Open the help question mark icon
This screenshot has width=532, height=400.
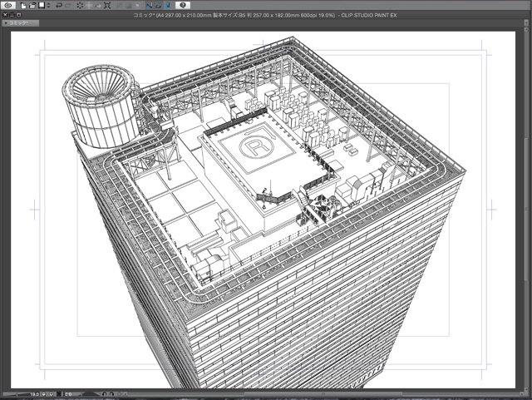[x=183, y=5]
